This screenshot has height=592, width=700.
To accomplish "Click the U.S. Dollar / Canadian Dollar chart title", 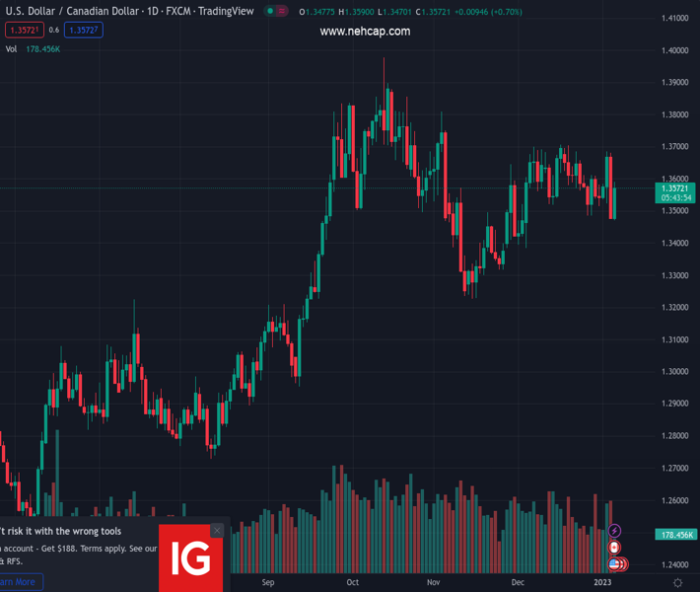I will pos(129,11).
